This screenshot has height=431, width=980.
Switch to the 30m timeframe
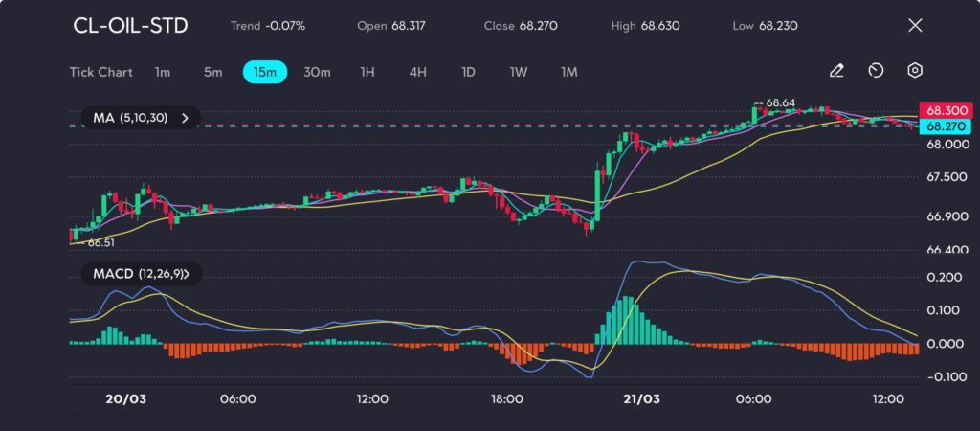[x=317, y=72]
